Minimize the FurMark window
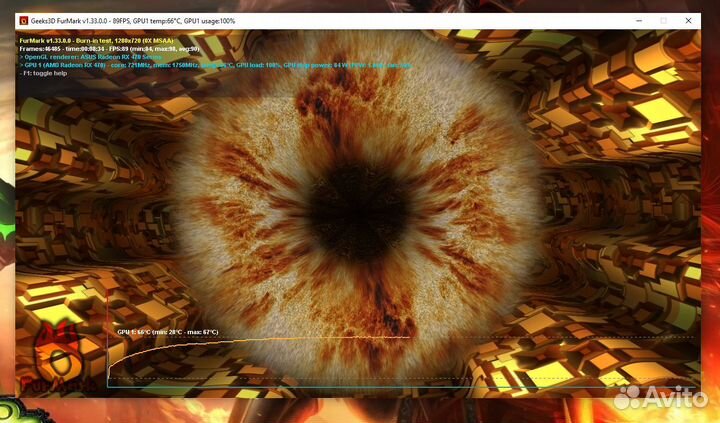This screenshot has width=720, height=423. (x=639, y=21)
